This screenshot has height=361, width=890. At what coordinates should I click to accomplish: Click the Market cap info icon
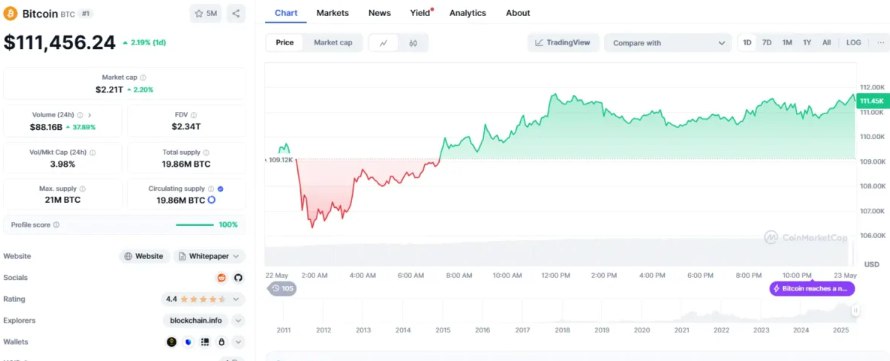143,77
